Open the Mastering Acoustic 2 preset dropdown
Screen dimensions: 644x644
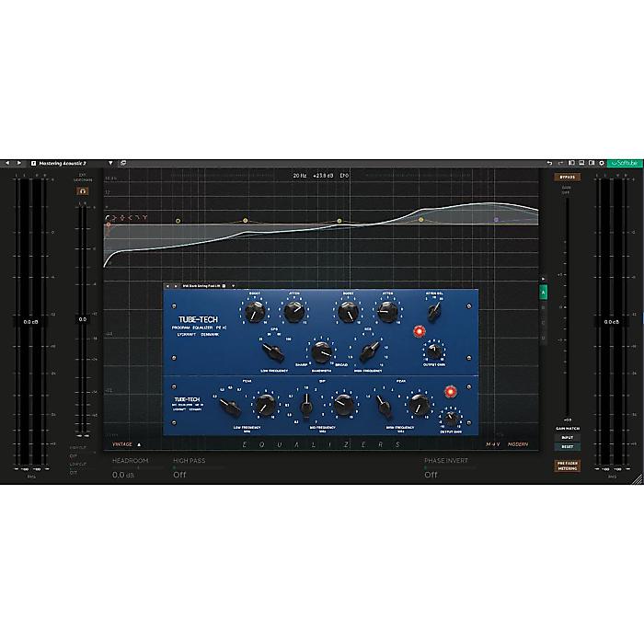(x=110, y=163)
